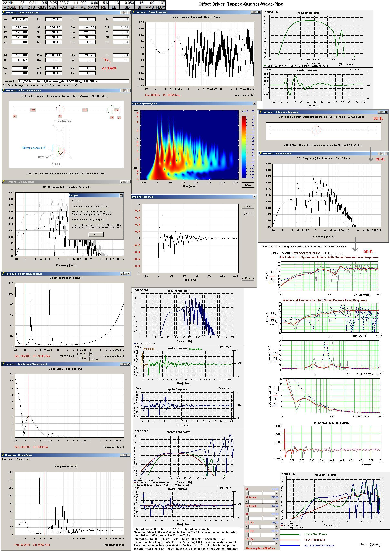Click the Sd field showing 530,00
This screenshot has height=551, width=392.
20,55
